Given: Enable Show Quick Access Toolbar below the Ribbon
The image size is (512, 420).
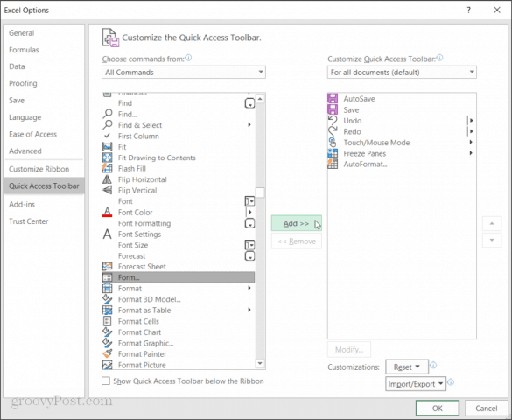Looking at the screenshot, I should [106, 381].
